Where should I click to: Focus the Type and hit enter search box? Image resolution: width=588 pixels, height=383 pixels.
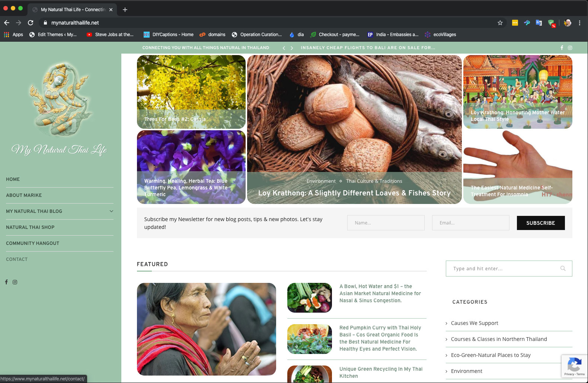(x=509, y=269)
